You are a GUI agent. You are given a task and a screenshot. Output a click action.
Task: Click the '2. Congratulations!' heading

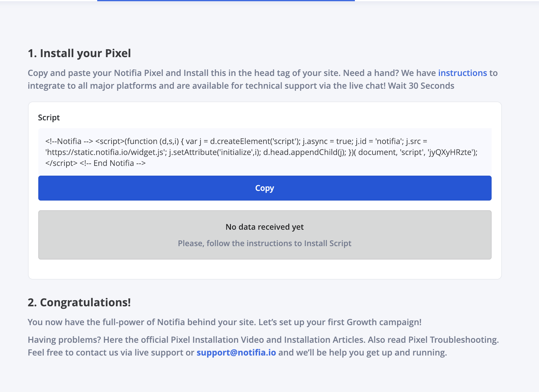click(79, 302)
